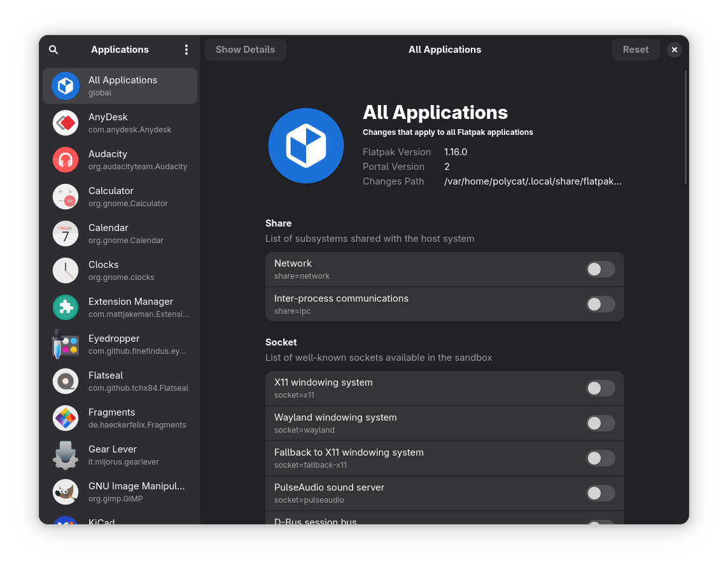Image resolution: width=728 pixels, height=567 pixels.
Task: Select All Applications in the sidebar
Action: pos(120,85)
